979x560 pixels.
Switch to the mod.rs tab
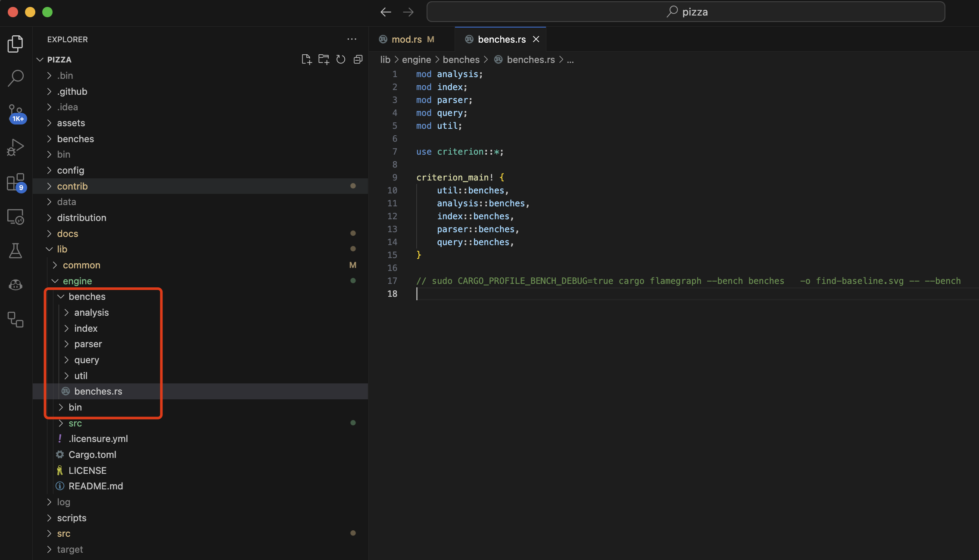(x=412, y=39)
